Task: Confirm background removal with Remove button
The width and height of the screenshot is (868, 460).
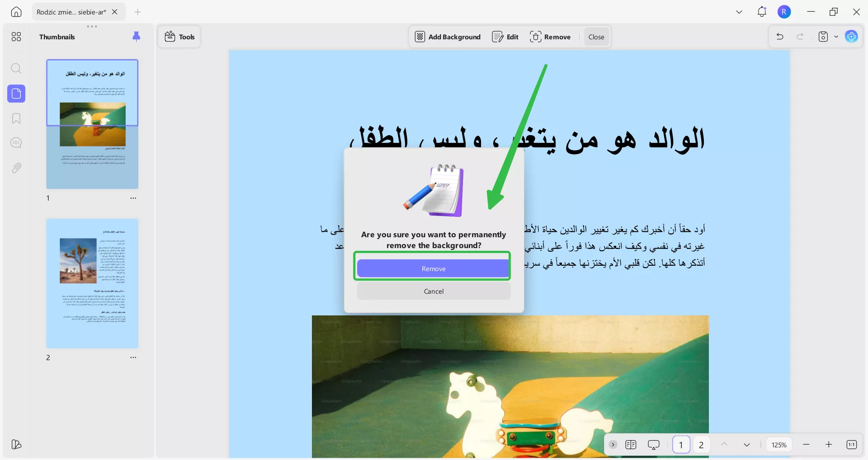Action: click(x=433, y=268)
